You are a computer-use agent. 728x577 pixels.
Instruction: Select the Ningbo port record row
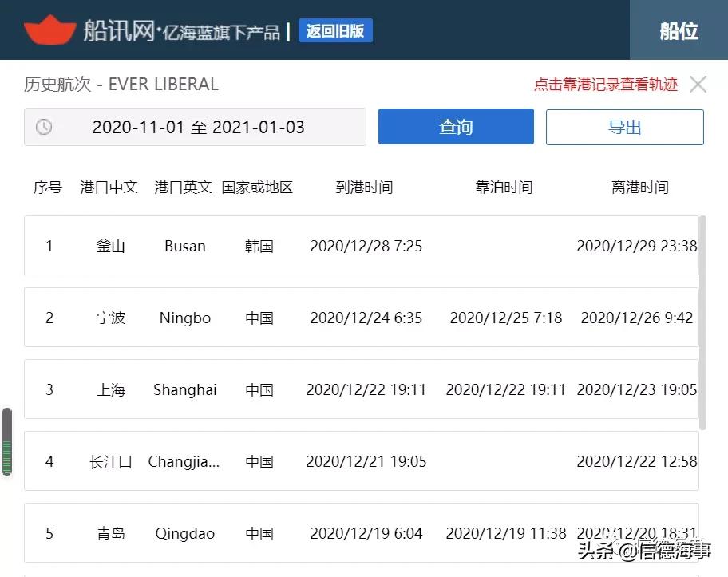point(364,318)
